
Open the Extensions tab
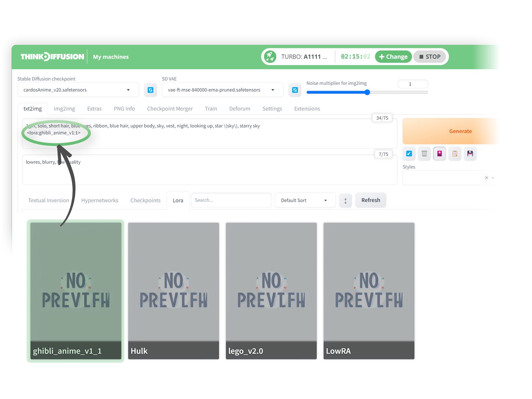click(x=307, y=109)
